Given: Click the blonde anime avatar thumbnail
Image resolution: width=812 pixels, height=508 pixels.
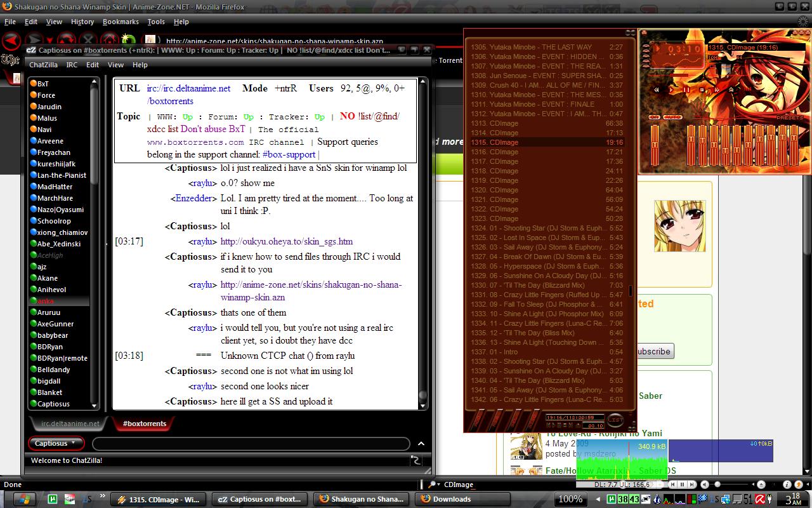Looking at the screenshot, I should coord(679,225).
